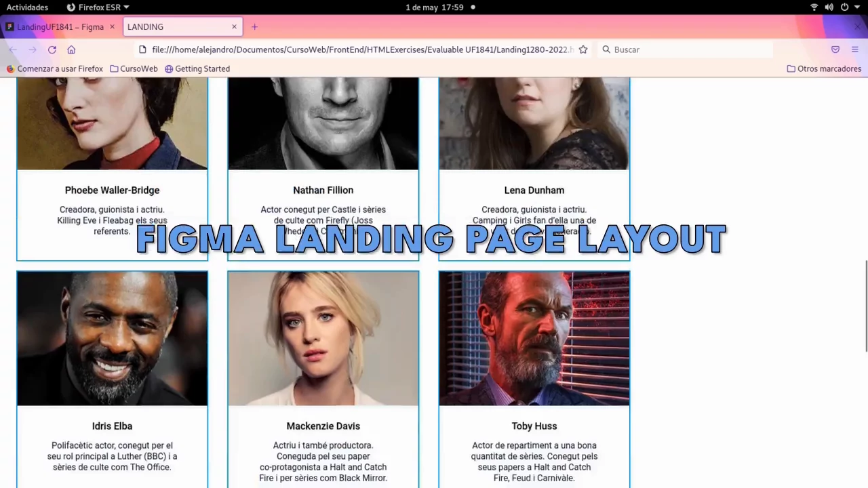Open the Otros marcadores bookmarks folder
The width and height of the screenshot is (868, 488).
(824, 68)
